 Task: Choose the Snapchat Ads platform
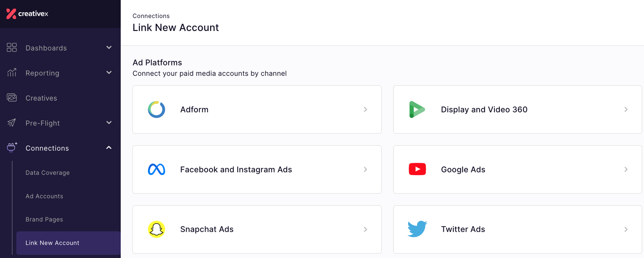[257, 229]
